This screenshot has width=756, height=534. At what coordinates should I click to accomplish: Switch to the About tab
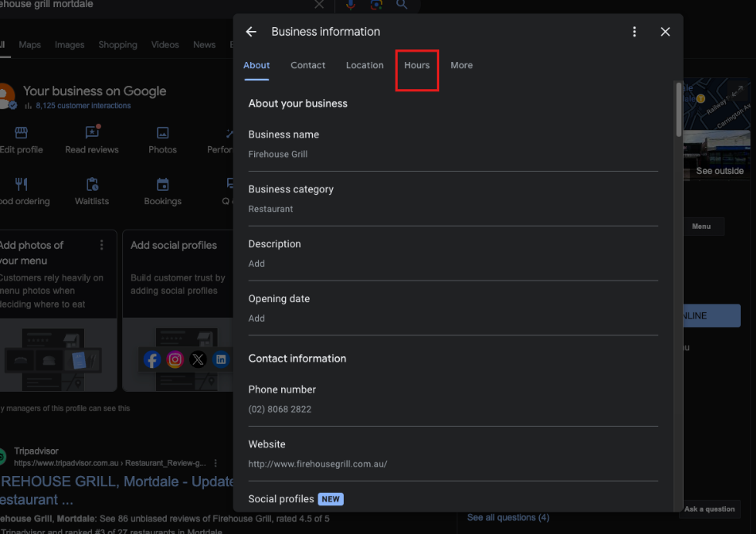tap(256, 66)
